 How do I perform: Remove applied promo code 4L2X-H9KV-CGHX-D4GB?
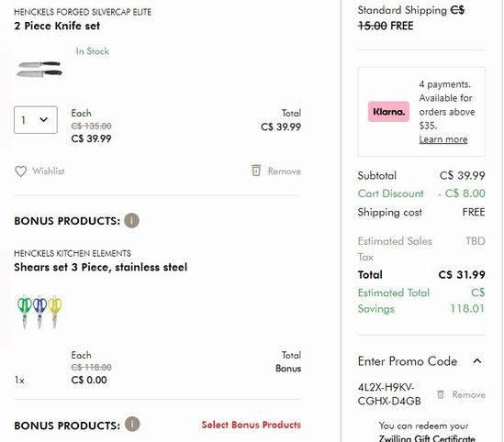point(468,394)
